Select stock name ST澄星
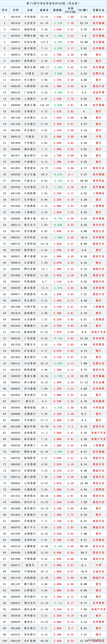Screen dimensions: 107x644 tap(30, 74)
